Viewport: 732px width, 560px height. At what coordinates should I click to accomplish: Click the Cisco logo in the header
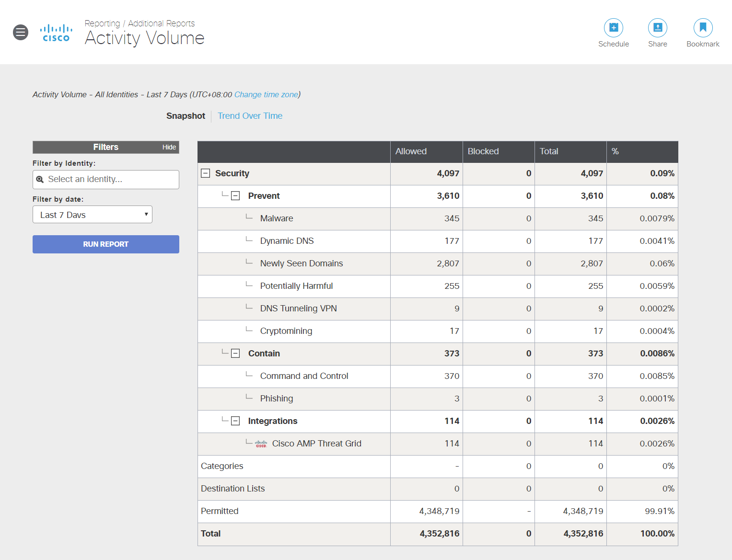(x=56, y=33)
